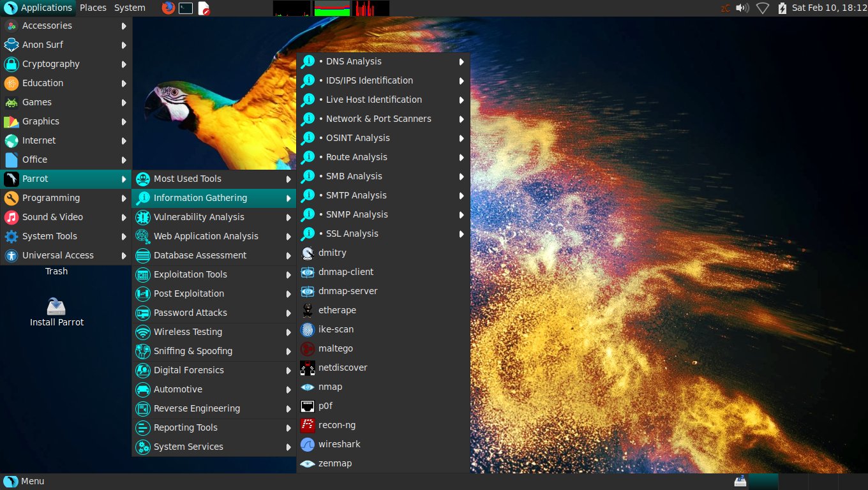Click the battery charging indicator

(782, 8)
